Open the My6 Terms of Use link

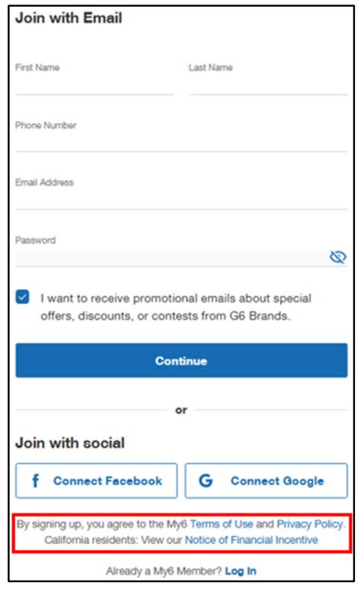pos(221,524)
